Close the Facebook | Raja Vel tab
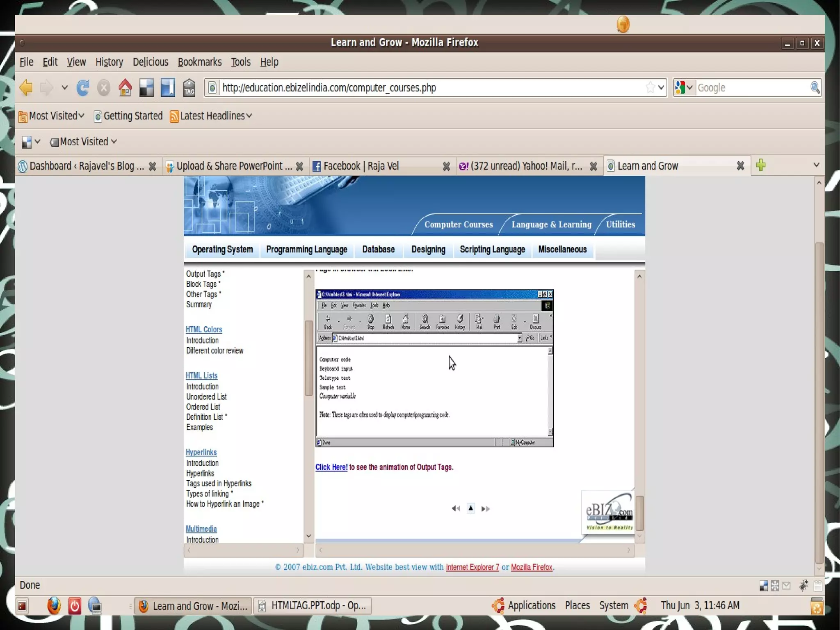The image size is (840, 630). coord(446,166)
